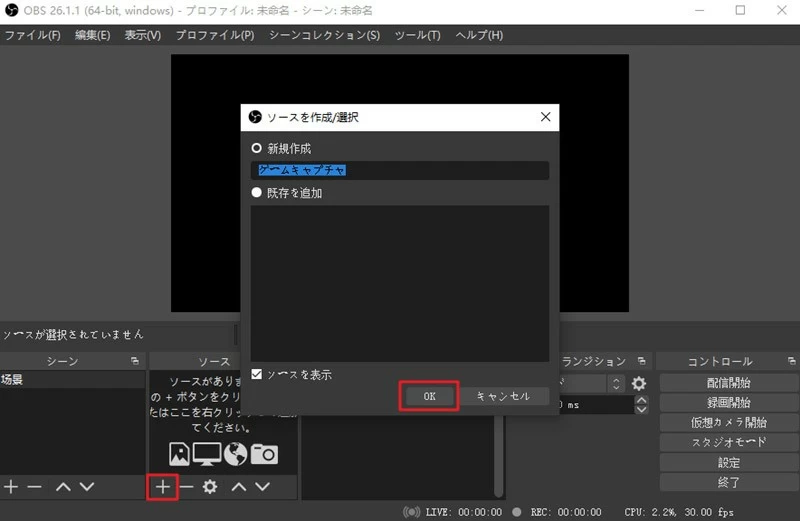Select the 既存を追加 radio button

coord(257,192)
